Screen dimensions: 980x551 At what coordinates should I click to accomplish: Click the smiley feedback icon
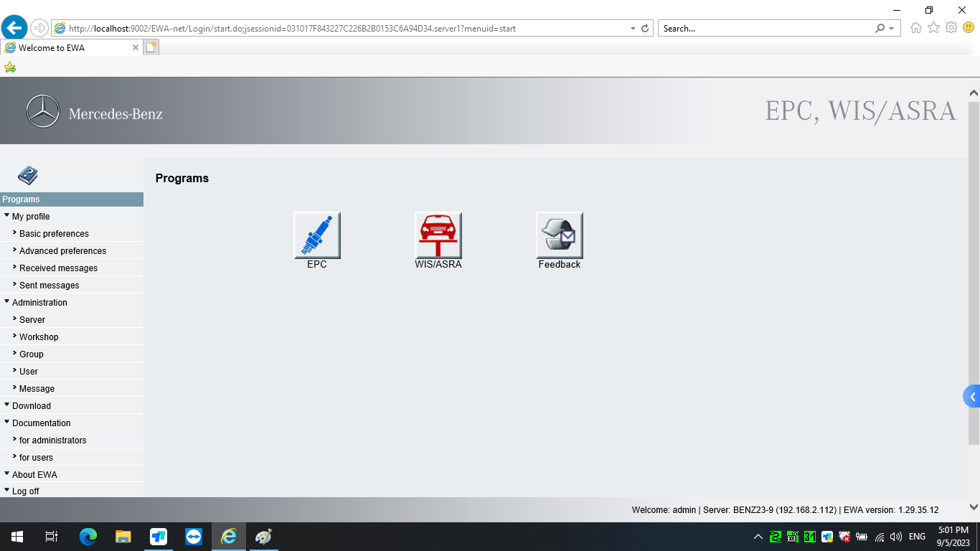(x=969, y=28)
